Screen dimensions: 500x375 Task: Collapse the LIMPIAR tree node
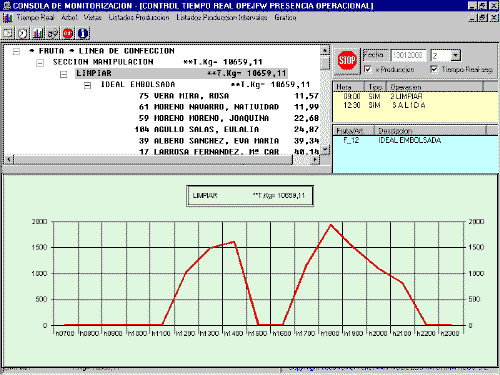coord(63,74)
